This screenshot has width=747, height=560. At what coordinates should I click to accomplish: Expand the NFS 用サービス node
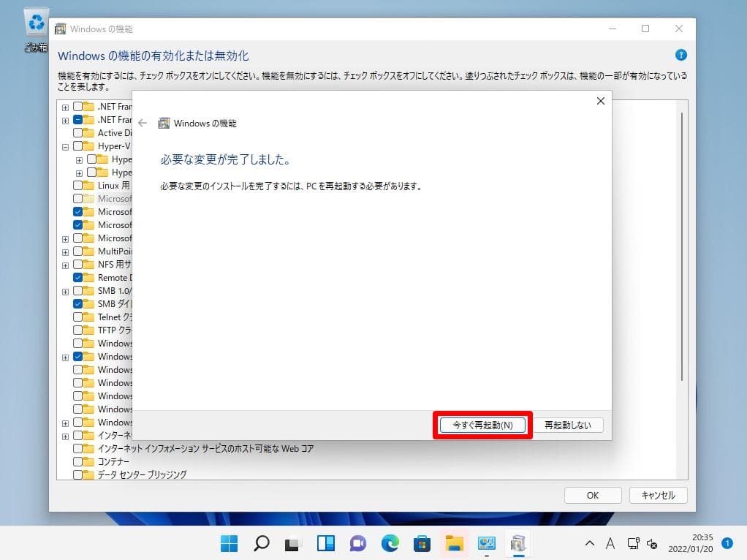[x=65, y=265]
